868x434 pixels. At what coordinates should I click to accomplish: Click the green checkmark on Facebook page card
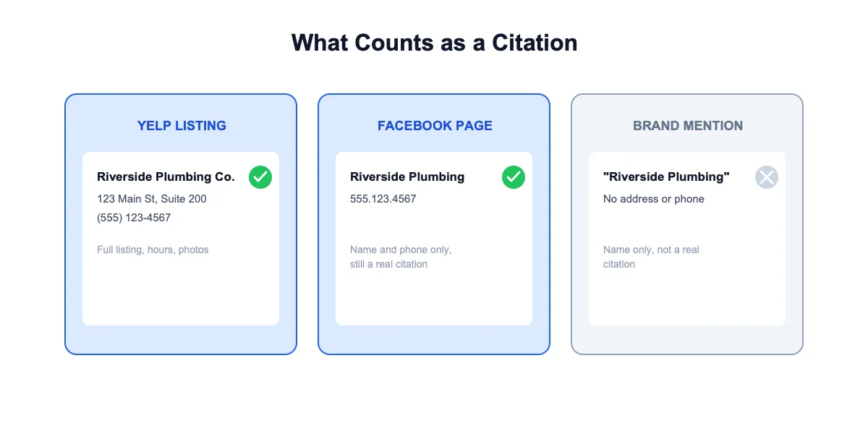(514, 177)
